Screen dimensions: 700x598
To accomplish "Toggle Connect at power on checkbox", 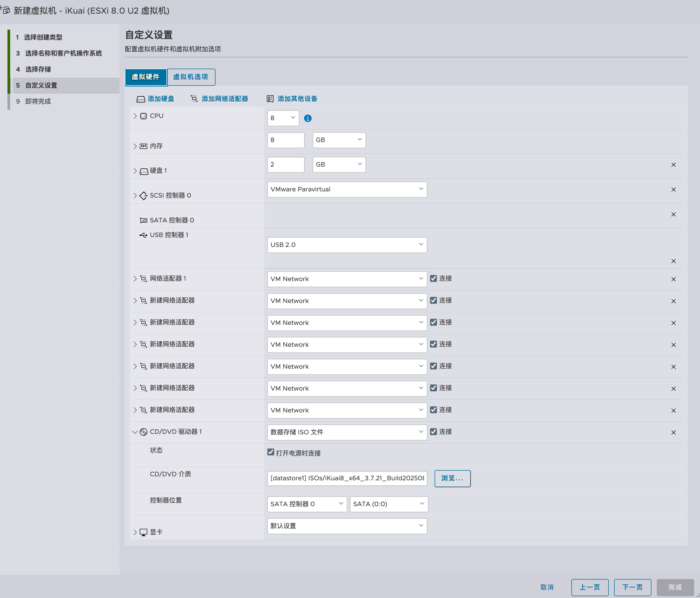I will 271,452.
